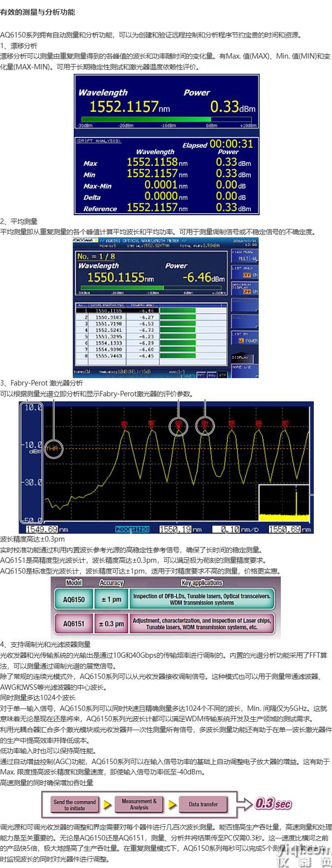Click the VIEW MODE MULTI-WL soft key
This screenshot has width=332, height=868.
point(245,256)
